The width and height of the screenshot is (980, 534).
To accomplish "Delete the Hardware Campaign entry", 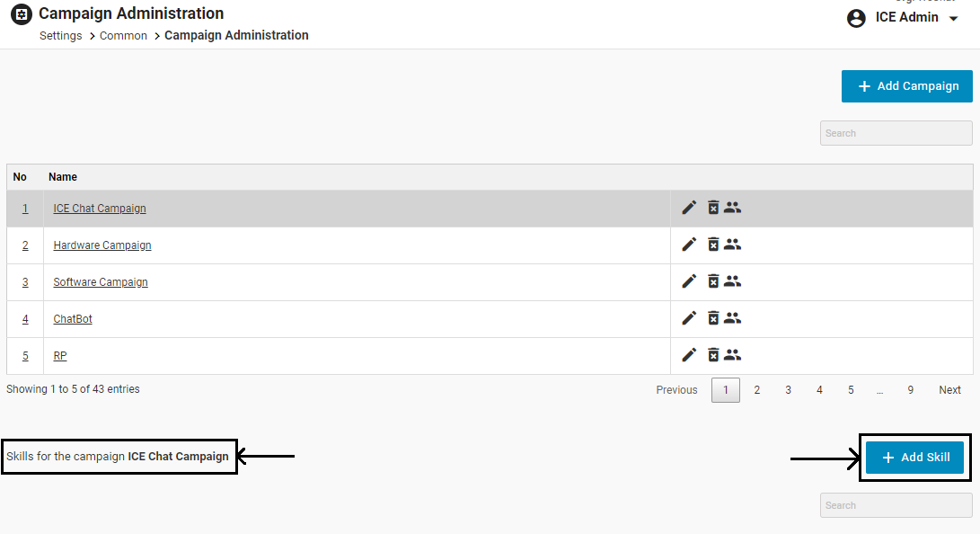I will pyautogui.click(x=713, y=245).
